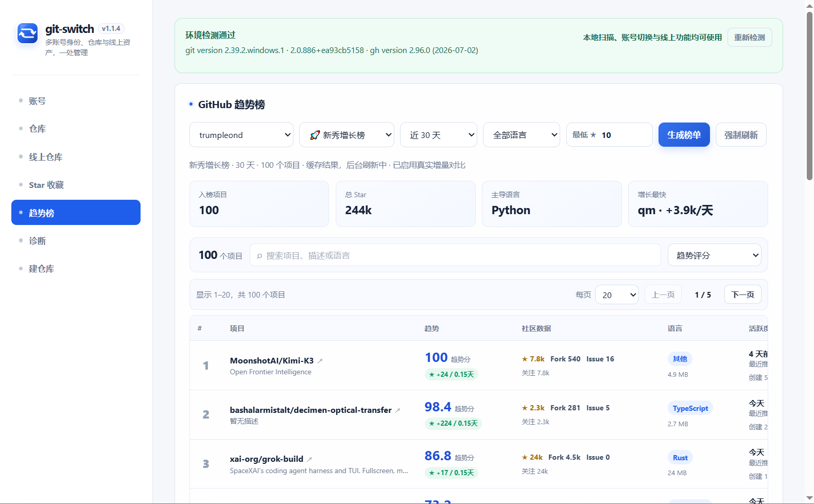
Task: Click the 下一页 pagination button
Action: click(742, 294)
